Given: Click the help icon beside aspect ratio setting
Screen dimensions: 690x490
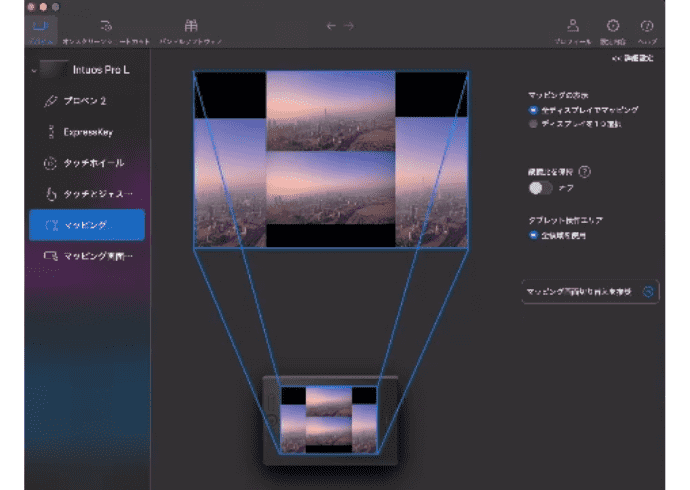Looking at the screenshot, I should pos(585,172).
